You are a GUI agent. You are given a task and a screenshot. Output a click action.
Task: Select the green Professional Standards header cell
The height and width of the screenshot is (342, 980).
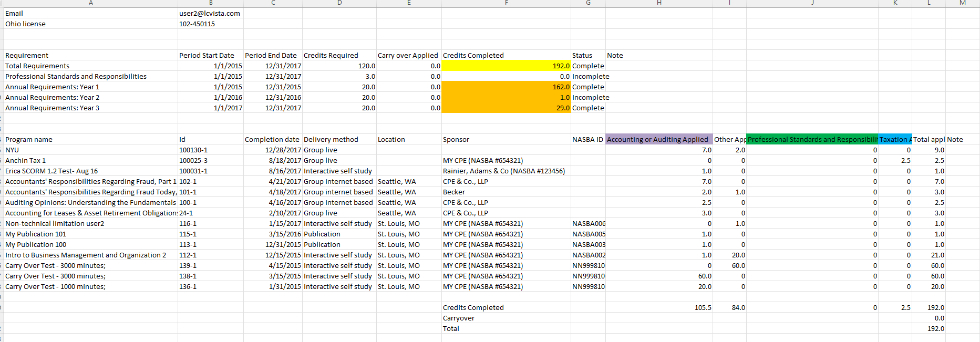pos(812,140)
